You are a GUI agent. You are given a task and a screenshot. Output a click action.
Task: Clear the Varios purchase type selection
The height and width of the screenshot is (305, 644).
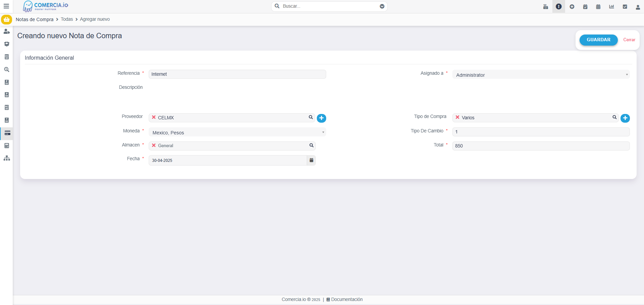click(457, 117)
